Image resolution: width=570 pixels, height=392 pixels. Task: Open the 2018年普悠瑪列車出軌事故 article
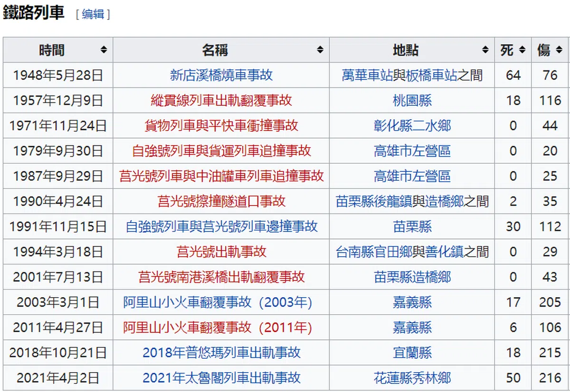coord(221,353)
